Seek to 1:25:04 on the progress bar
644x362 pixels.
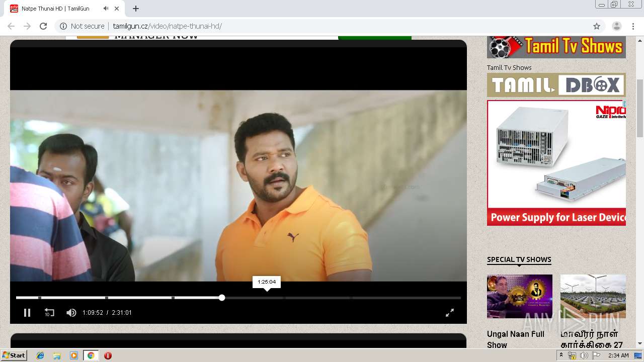(x=267, y=298)
